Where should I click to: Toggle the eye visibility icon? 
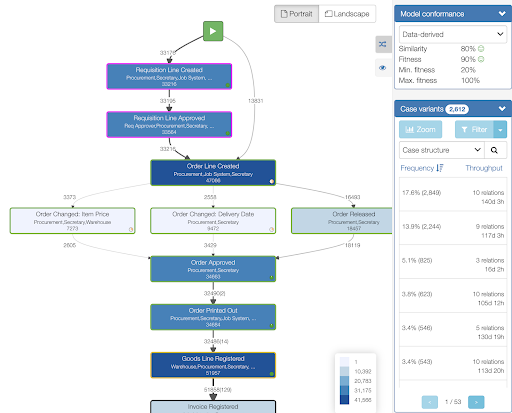(383, 68)
